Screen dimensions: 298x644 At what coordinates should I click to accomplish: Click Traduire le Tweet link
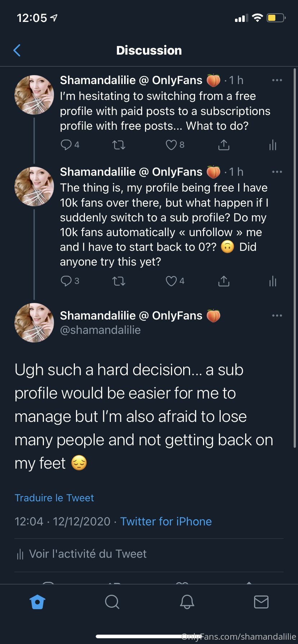click(54, 498)
